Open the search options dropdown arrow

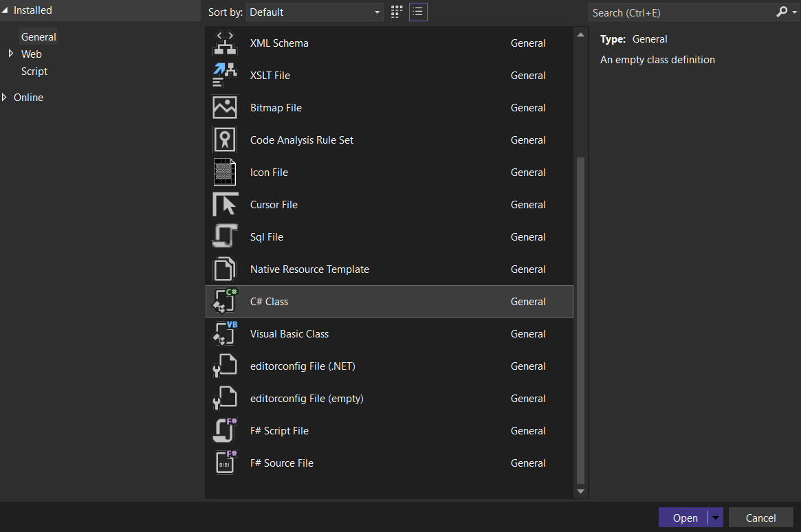[794, 12]
